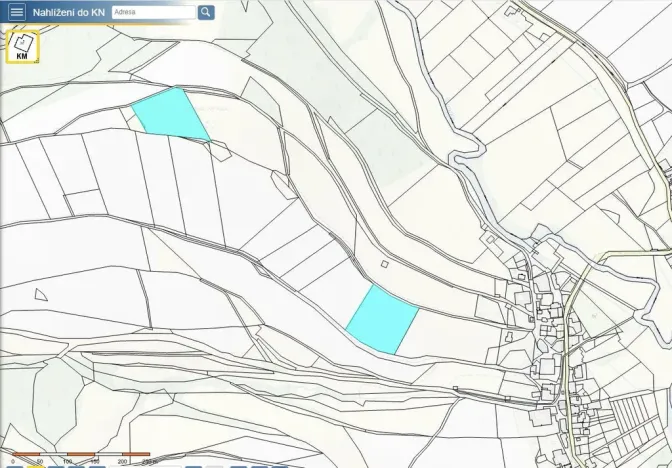Click the yellow road through the village
This screenshot has height=468, width=672.
tap(570, 326)
